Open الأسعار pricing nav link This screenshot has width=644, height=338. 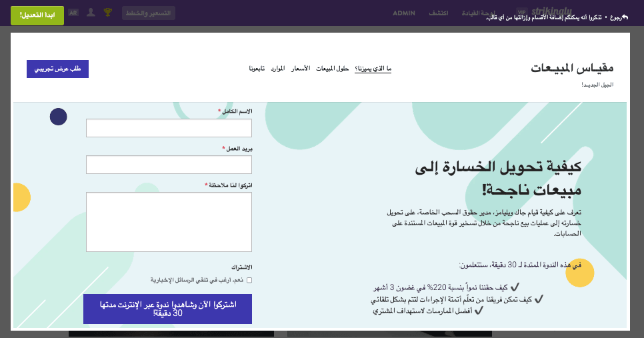[x=301, y=69]
